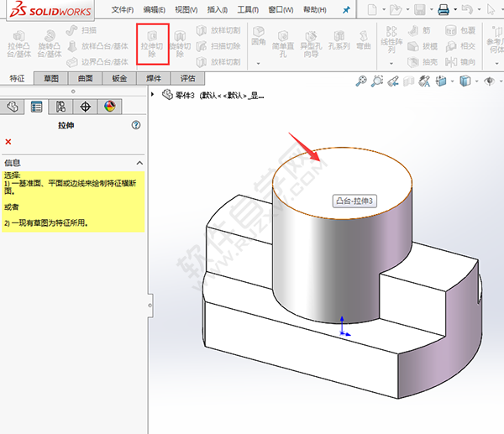Screen dimensions: 504x434
Task: Click the Revolved Cut (旋转切除) tool
Action: coord(180,44)
